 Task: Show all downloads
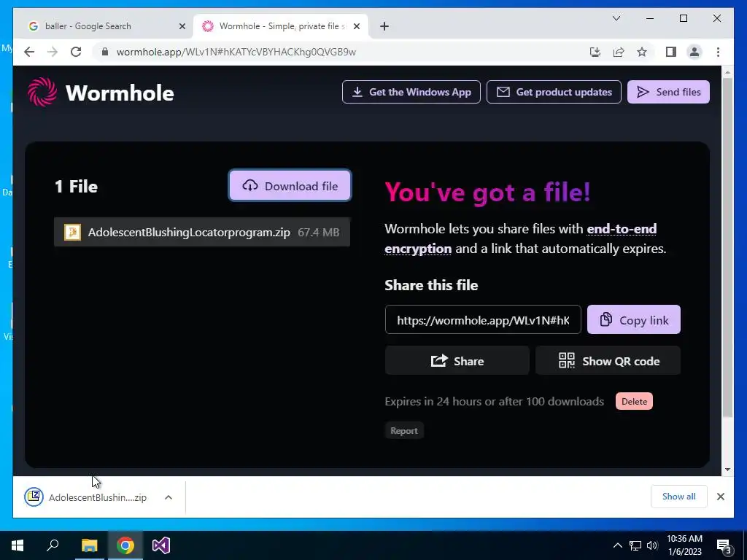click(679, 496)
